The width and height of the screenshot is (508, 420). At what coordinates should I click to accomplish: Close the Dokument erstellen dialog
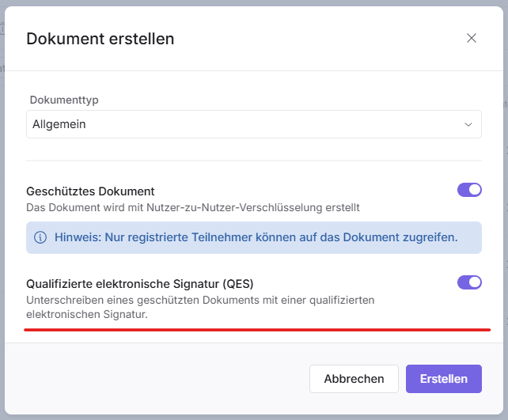click(x=472, y=38)
